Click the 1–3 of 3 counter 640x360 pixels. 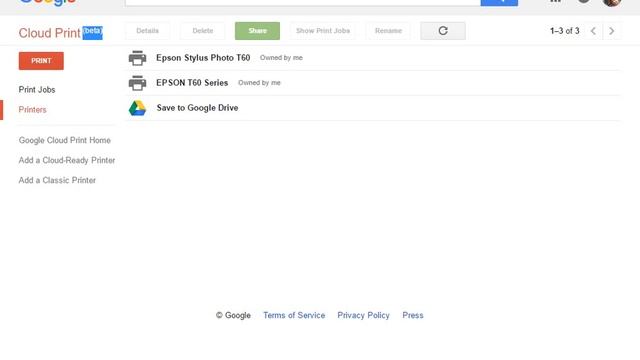point(564,31)
